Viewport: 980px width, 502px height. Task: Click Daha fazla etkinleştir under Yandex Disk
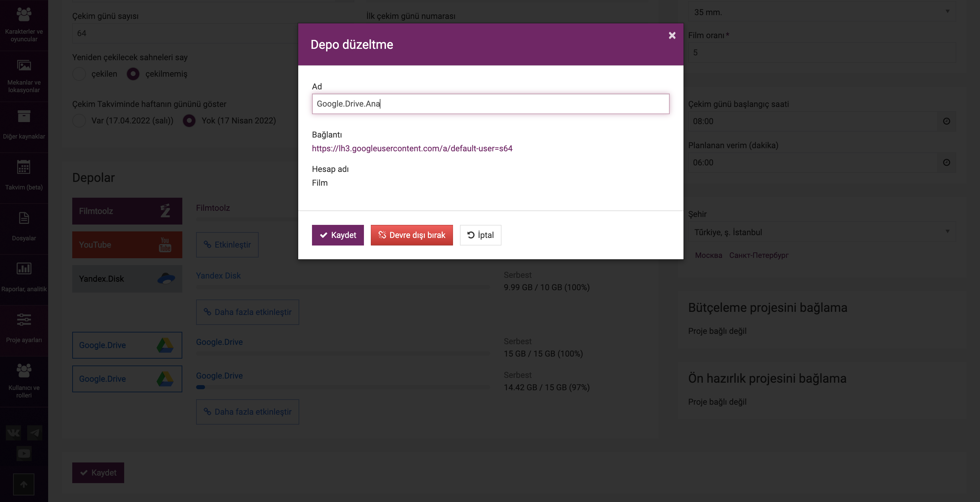(x=247, y=312)
